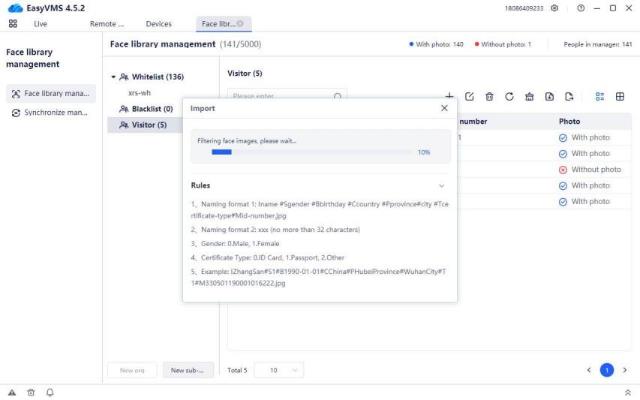Open the page size dropdown showing 10
This screenshot has height=400, width=640.
point(279,370)
